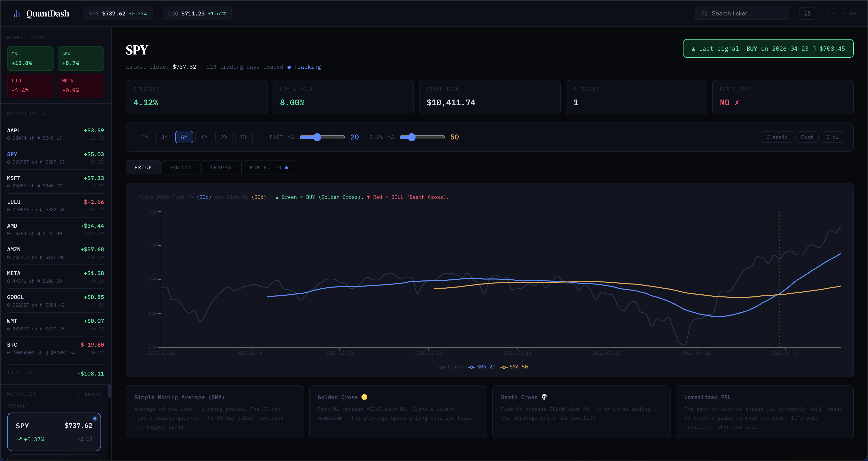Open the SPY $737.62 watchlist card
Image resolution: width=868 pixels, height=461 pixels.
54,432
